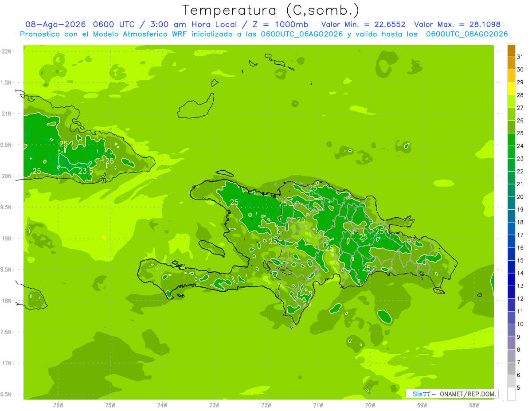Click latitude axis label "1.5N"
This screenshot has width=532, height=411.
(x=6, y=82)
